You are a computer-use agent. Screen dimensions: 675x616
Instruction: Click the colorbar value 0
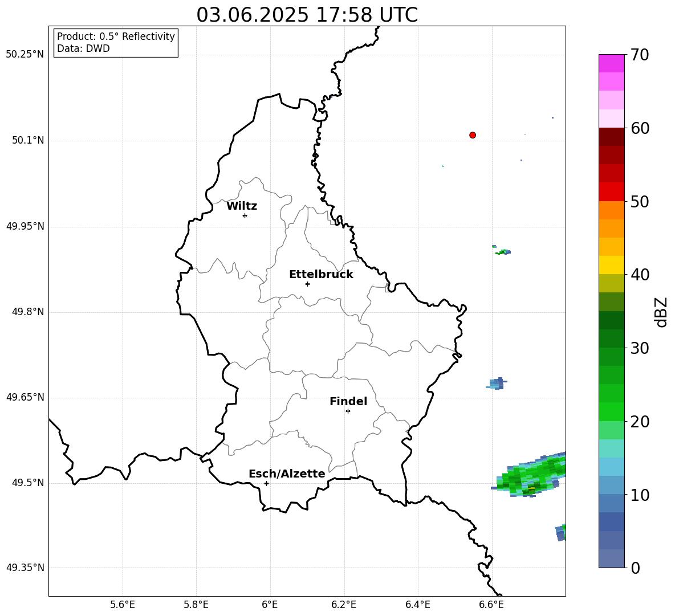coord(635,568)
